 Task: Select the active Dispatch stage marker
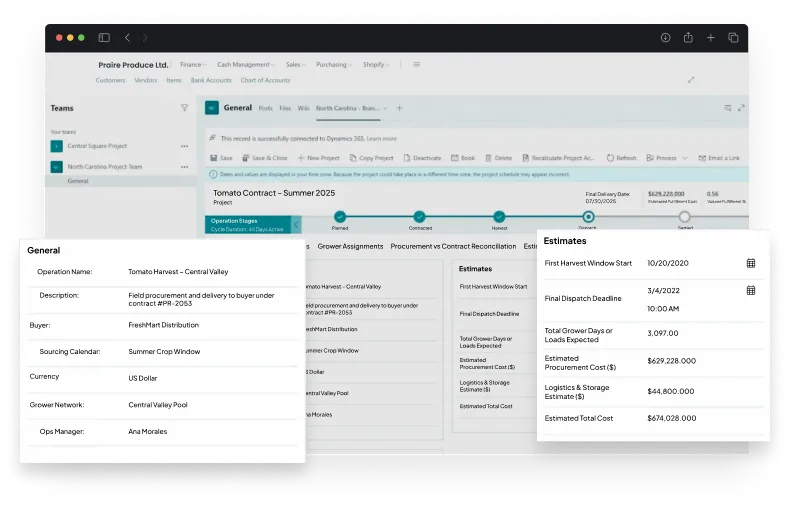(588, 217)
